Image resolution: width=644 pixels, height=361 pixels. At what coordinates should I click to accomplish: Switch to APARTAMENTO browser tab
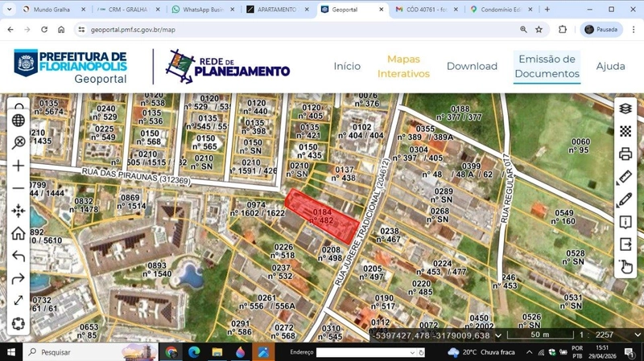(277, 9)
